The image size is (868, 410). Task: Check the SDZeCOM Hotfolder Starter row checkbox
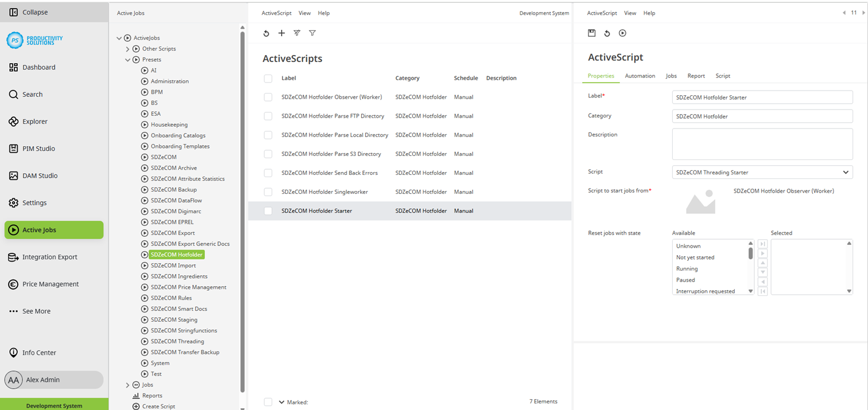click(x=268, y=210)
